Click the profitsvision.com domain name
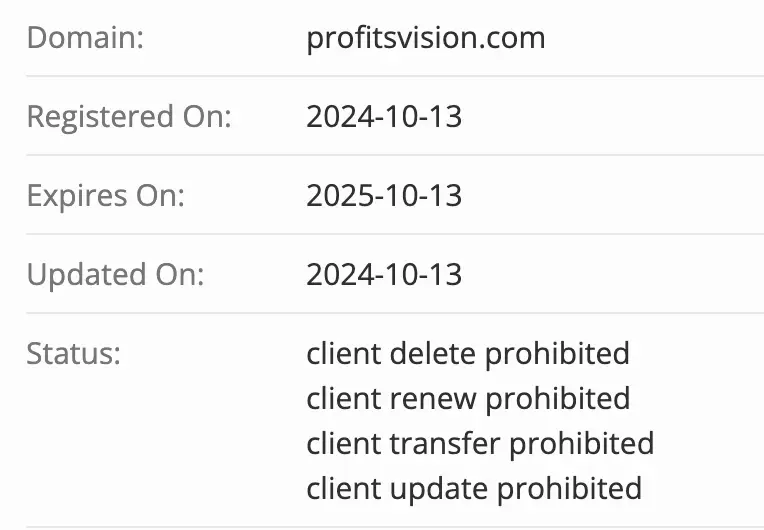Image resolution: width=764 pixels, height=530 pixels. coord(425,38)
